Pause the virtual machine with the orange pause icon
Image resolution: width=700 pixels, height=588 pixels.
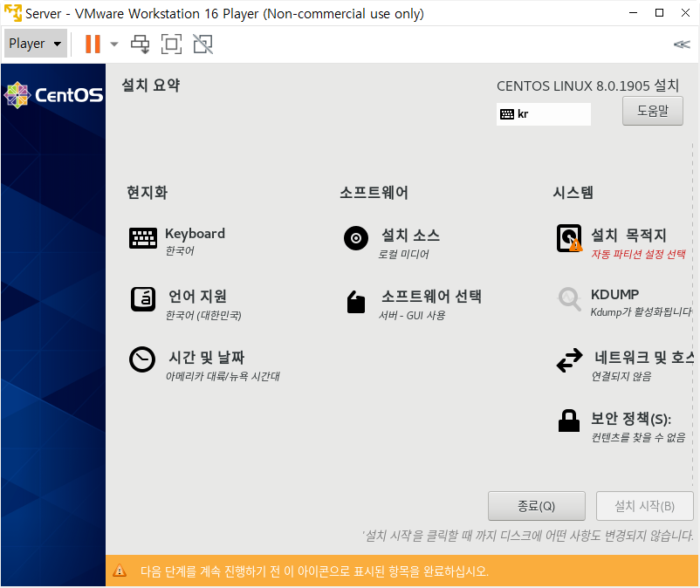tap(93, 44)
